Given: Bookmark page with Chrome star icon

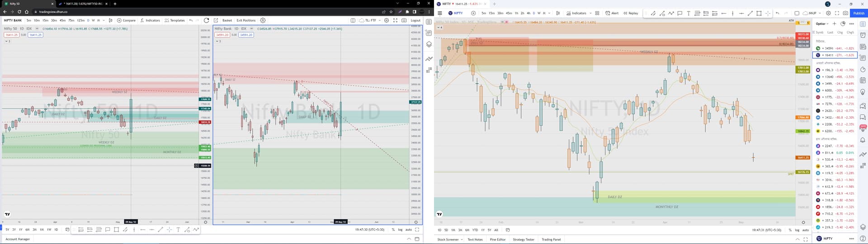Looking at the screenshot, I should tap(391, 12).
